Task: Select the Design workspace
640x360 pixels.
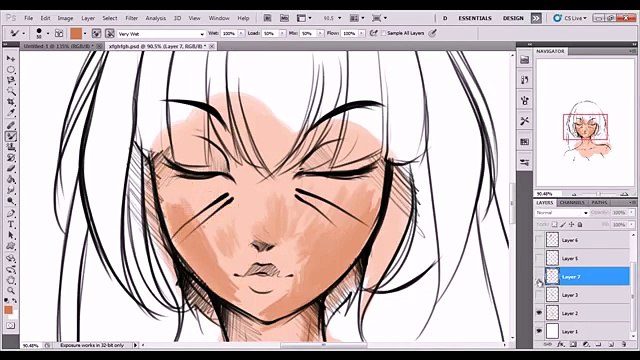Action: tap(513, 18)
